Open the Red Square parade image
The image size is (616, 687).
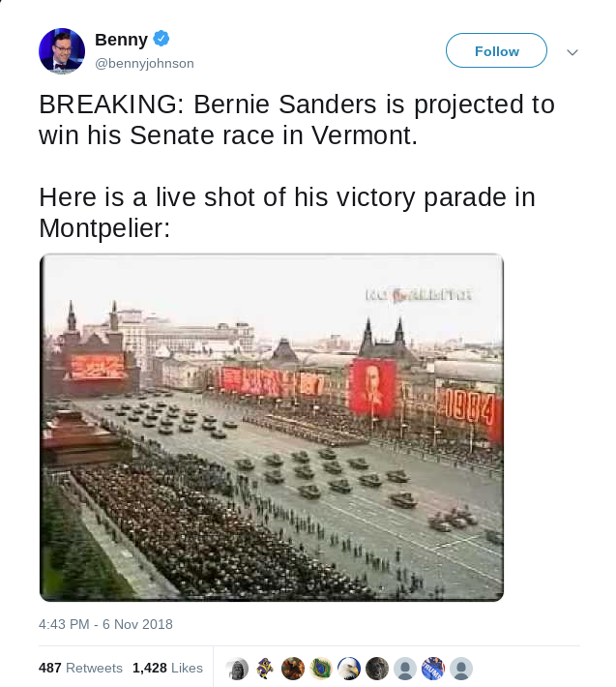coord(272,427)
